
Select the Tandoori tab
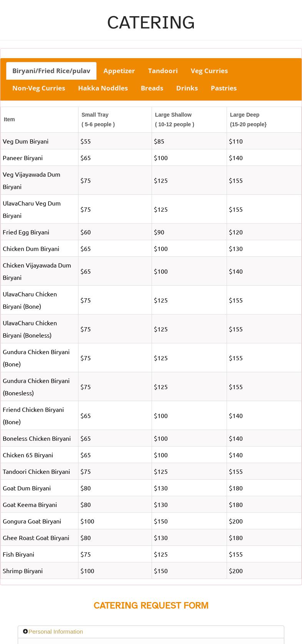pyautogui.click(x=163, y=71)
